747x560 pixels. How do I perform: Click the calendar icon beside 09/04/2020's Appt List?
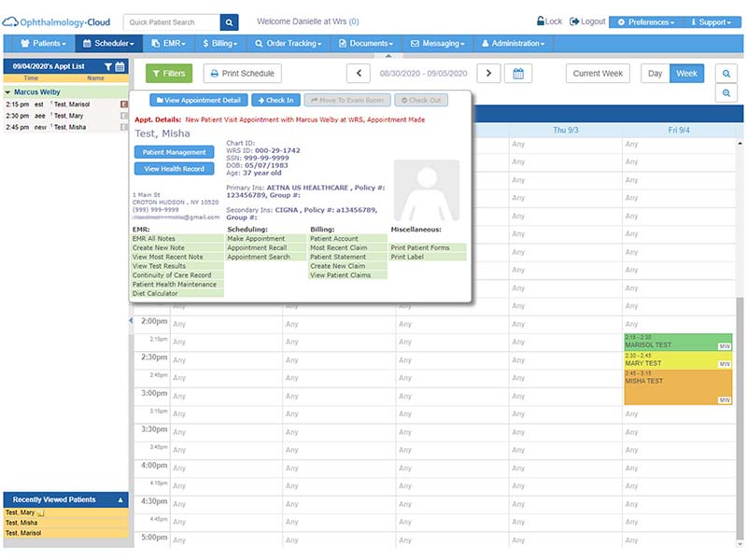(x=120, y=66)
